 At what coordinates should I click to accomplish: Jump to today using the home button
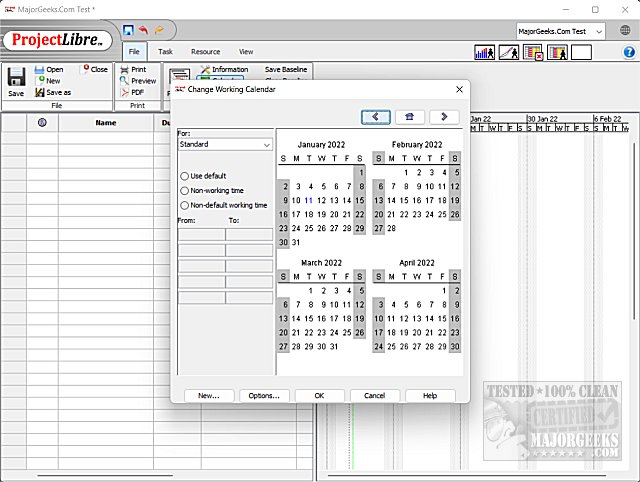410,117
